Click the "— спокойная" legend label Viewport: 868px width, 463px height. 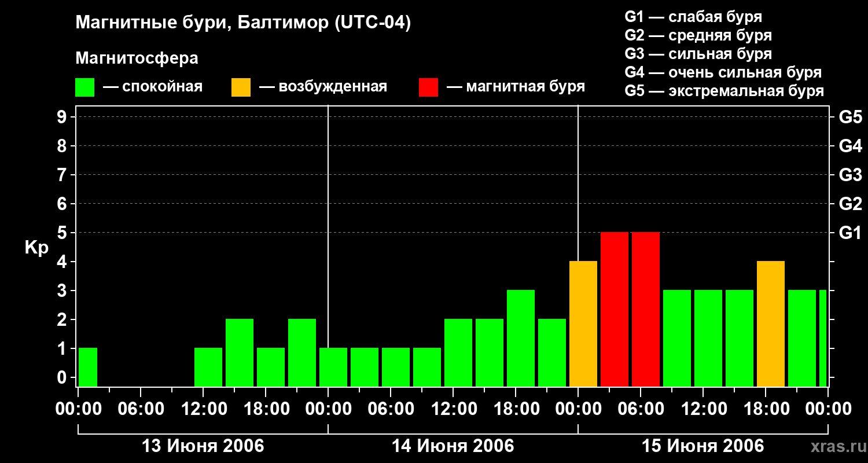[153, 87]
